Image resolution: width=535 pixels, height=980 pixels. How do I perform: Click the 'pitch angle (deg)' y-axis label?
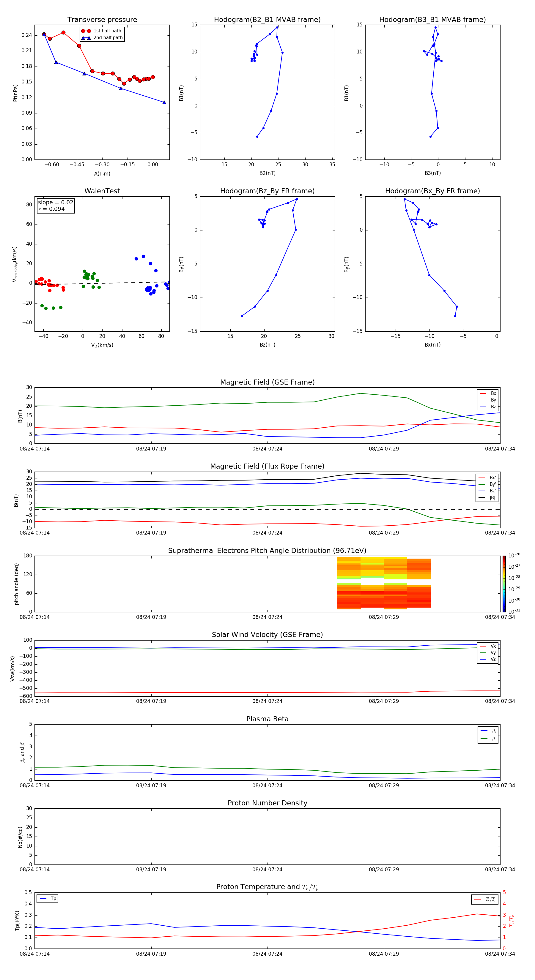[16, 584]
